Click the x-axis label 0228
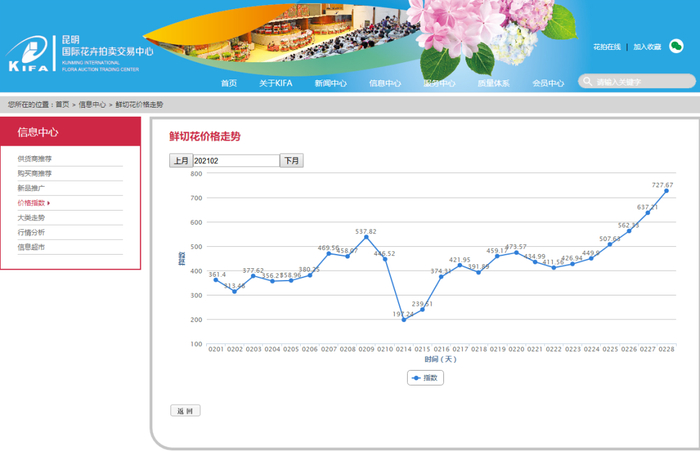The width and height of the screenshot is (700, 451). (667, 349)
